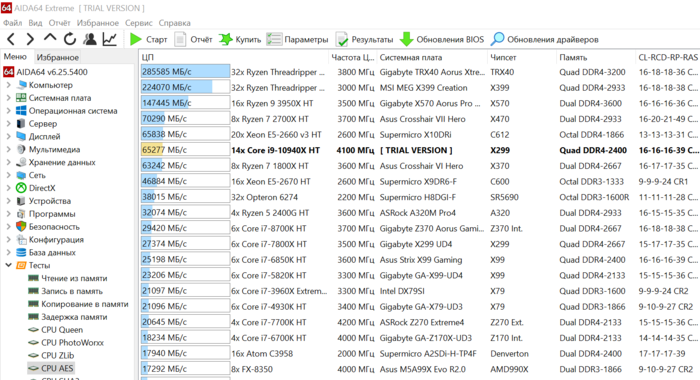
Task: Switch to the Избранное sidebar tab
Action: point(58,57)
